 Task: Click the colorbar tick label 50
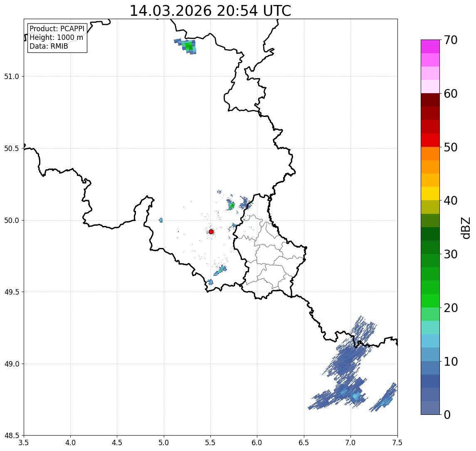(x=451, y=147)
